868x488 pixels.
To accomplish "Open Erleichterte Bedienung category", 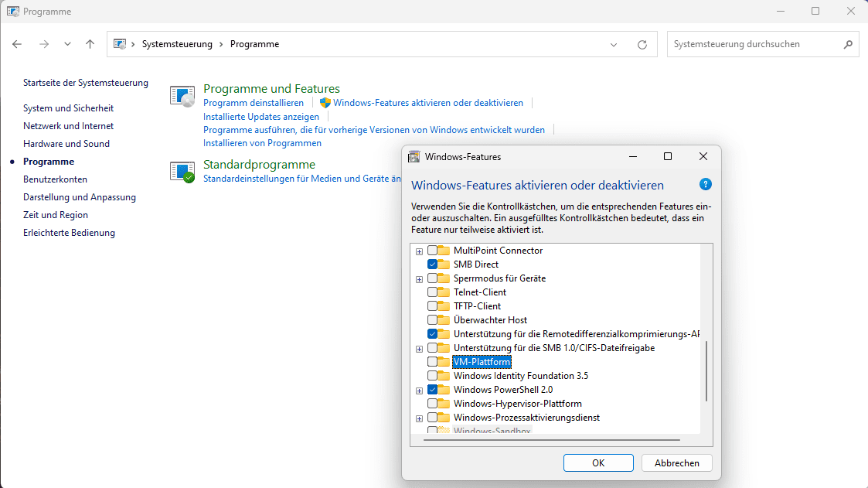I will 70,233.
